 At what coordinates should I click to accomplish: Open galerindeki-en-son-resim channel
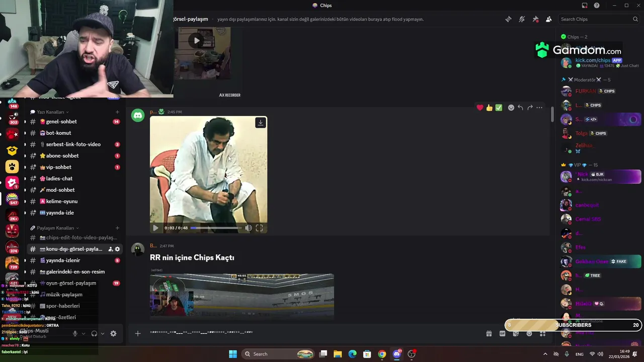[74, 272]
